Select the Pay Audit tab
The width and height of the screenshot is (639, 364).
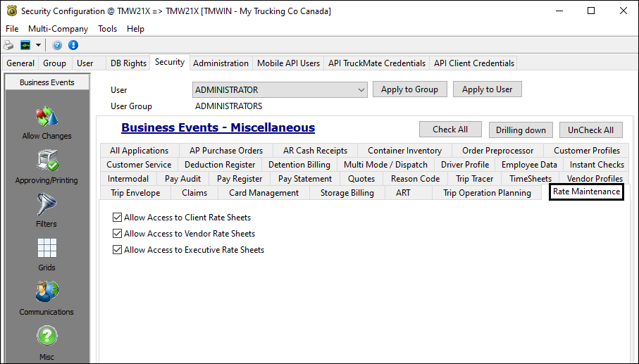click(x=182, y=178)
